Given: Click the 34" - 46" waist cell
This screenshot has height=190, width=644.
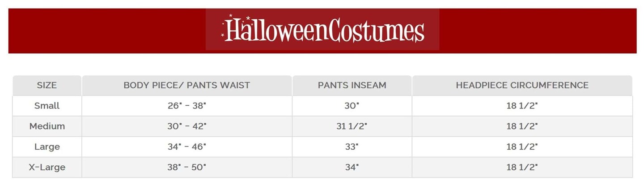Looking at the screenshot, I should [x=186, y=147].
